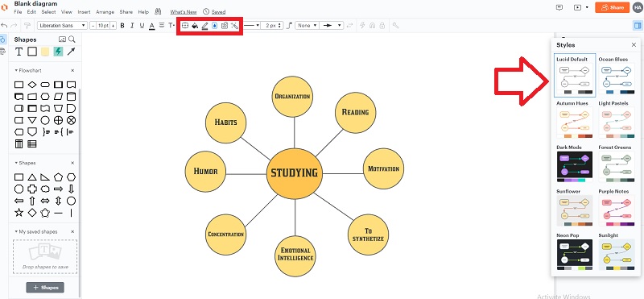
Task: Open the None start arrow dropdown
Action: coord(307,26)
